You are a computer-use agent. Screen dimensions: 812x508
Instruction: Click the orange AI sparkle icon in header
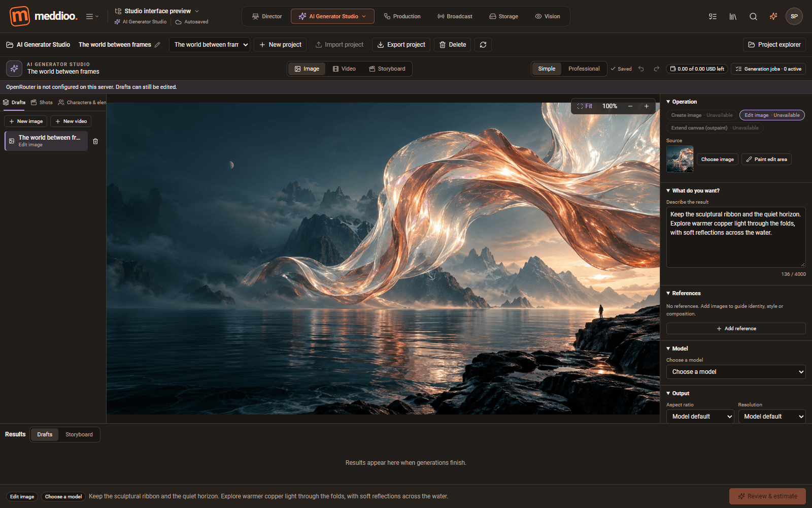pyautogui.click(x=773, y=16)
